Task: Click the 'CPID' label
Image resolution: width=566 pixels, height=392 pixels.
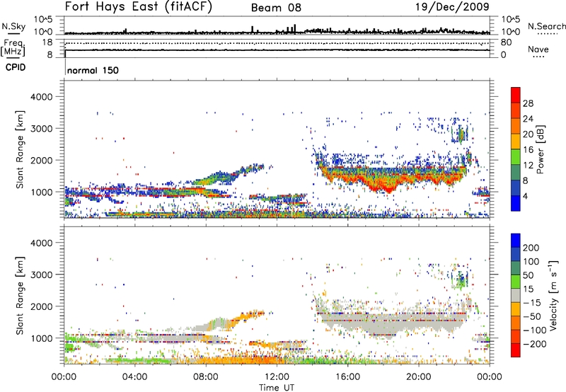Action: pos(16,67)
